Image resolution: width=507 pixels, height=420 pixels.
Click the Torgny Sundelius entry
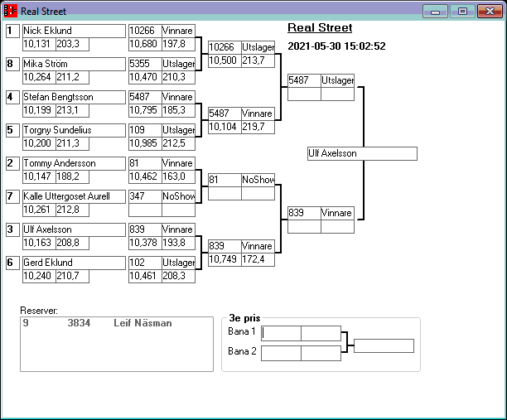click(x=73, y=130)
